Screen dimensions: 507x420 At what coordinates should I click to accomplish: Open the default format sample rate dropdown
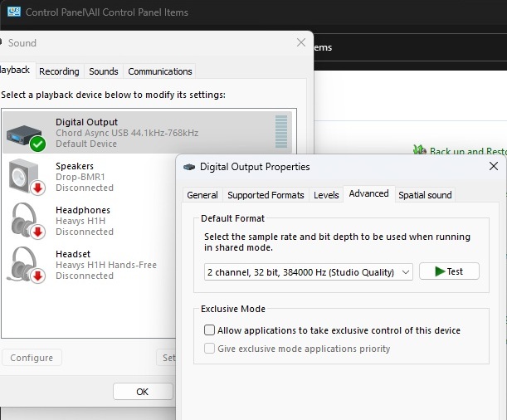click(x=309, y=272)
